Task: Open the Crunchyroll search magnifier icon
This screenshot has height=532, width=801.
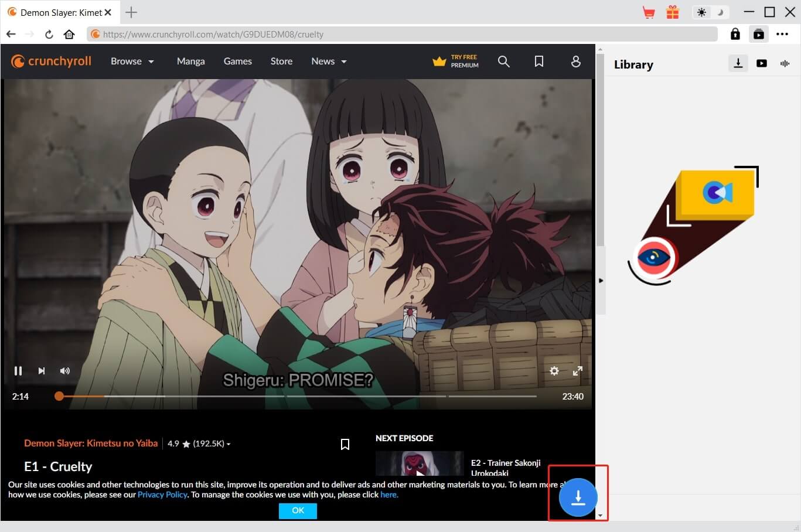Action: click(503, 61)
